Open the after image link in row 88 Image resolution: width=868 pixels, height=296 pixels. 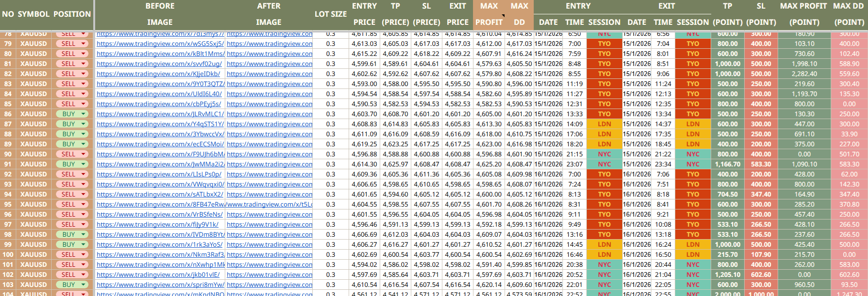(x=269, y=134)
